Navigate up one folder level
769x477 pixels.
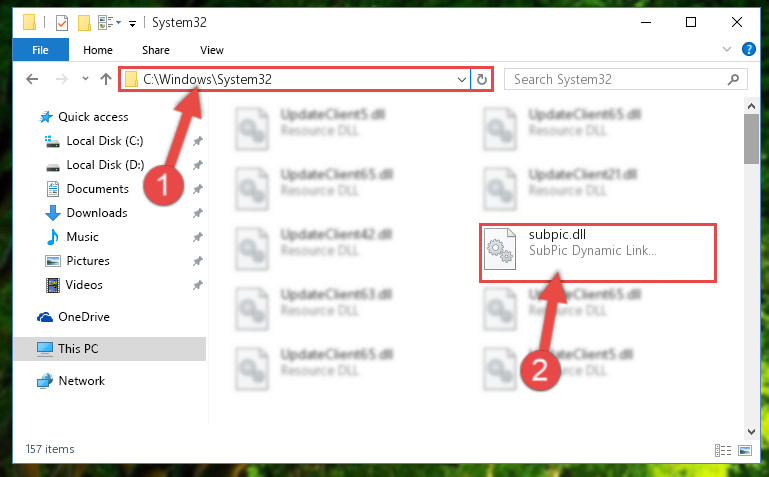[105, 79]
